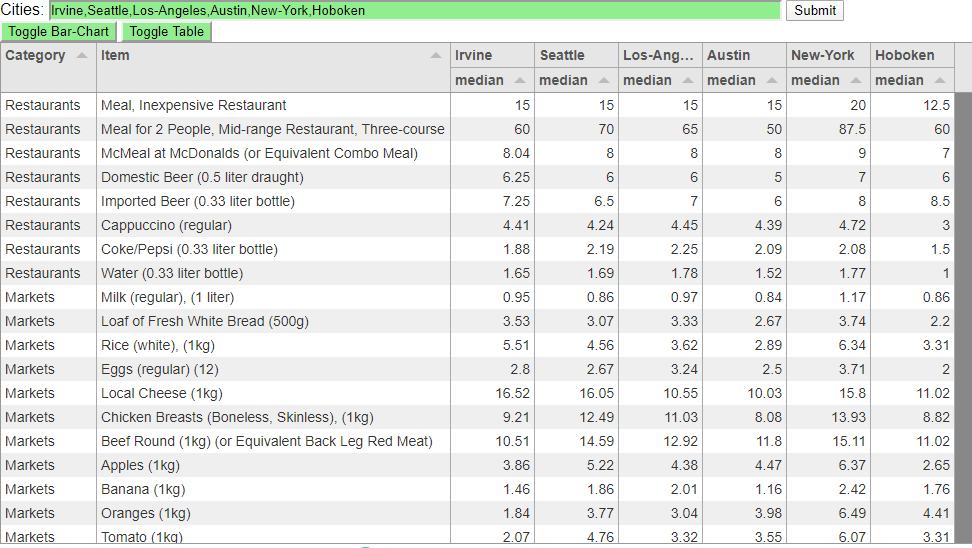
Task: Select Coke/Pepsi (0.33 liter bottle)
Action: click(x=189, y=249)
